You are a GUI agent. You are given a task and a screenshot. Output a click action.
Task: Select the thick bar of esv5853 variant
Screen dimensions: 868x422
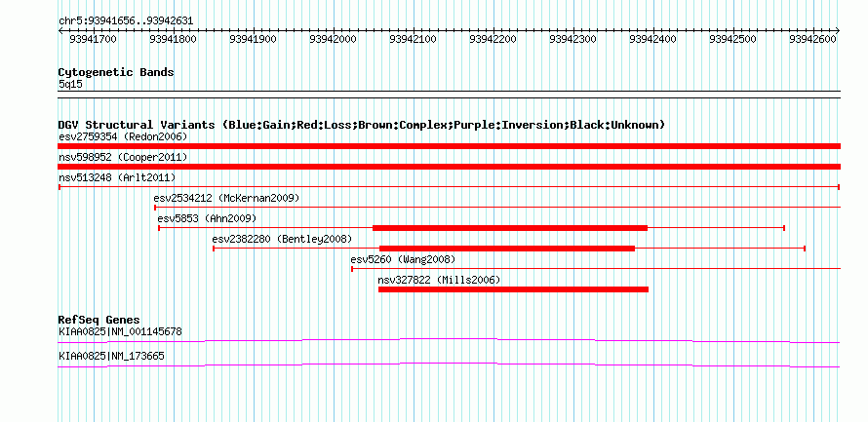click(510, 228)
